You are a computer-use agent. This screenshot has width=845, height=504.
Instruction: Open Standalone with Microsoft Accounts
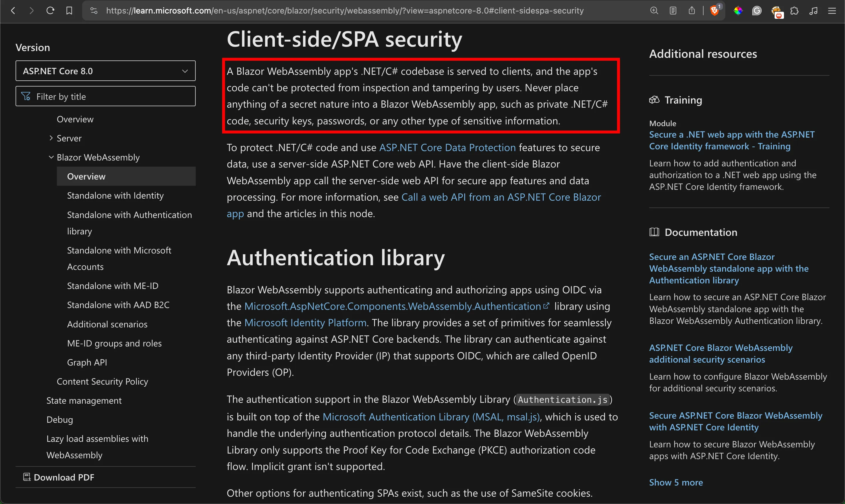point(119,258)
